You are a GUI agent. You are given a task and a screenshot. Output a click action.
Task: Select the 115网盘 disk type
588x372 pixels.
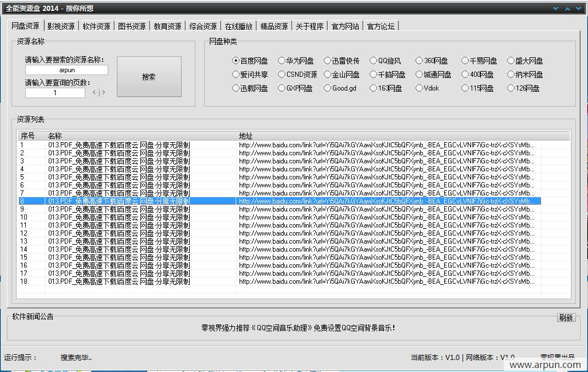pyautogui.click(x=464, y=88)
